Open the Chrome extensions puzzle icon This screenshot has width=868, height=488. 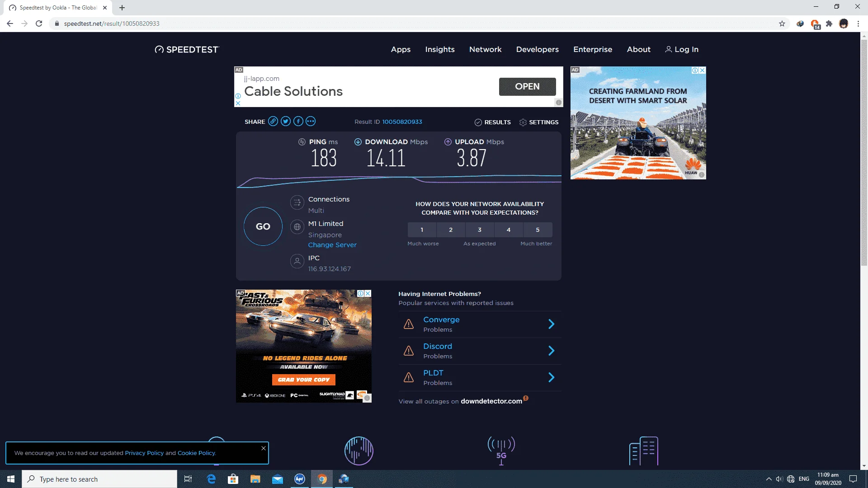coord(829,23)
